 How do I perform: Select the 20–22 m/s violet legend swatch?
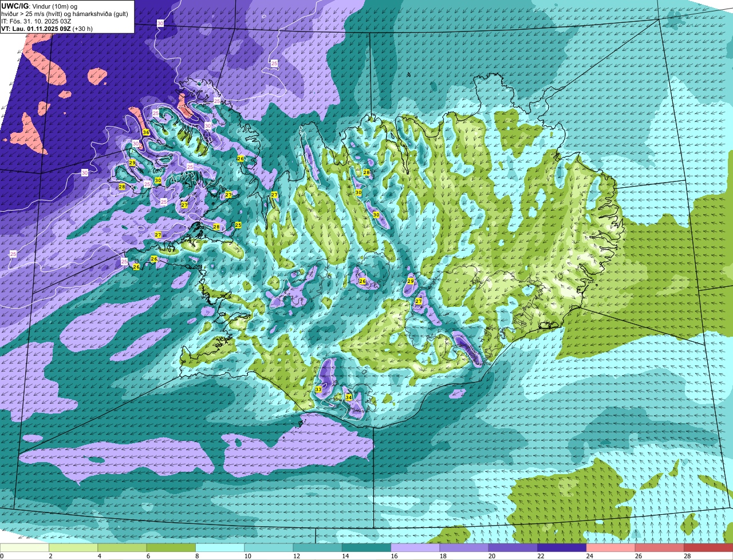(x=513, y=547)
